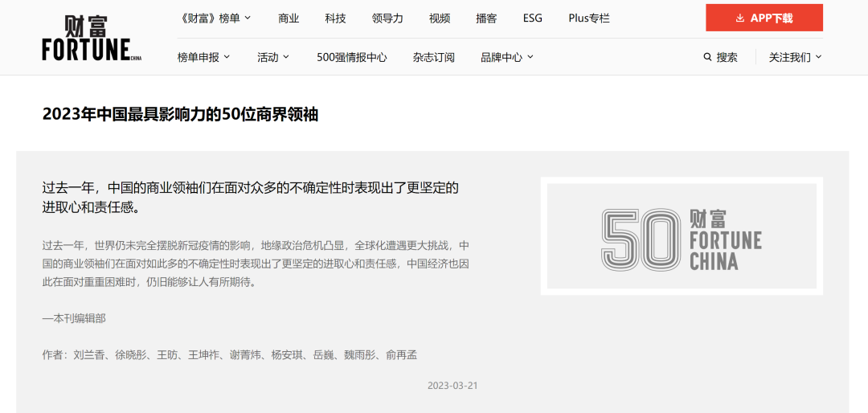Open the 关注我们 dropdown
868x413 pixels.
click(x=795, y=57)
